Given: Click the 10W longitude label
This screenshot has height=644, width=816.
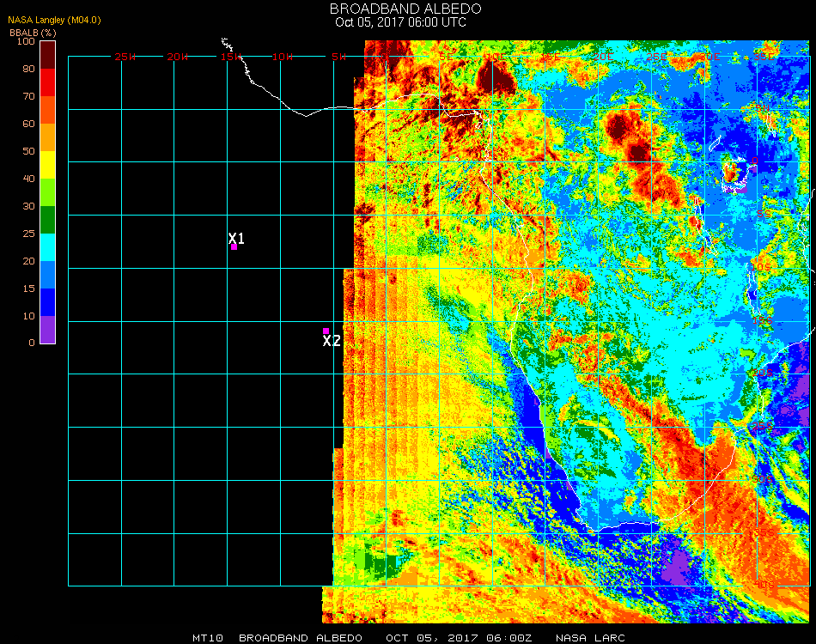Looking at the screenshot, I should click(283, 57).
